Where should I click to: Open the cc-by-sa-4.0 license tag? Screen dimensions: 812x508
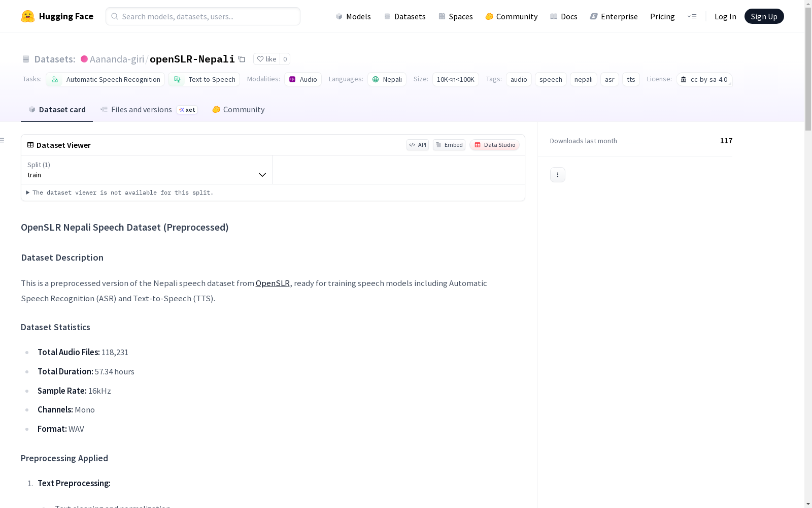(x=704, y=79)
